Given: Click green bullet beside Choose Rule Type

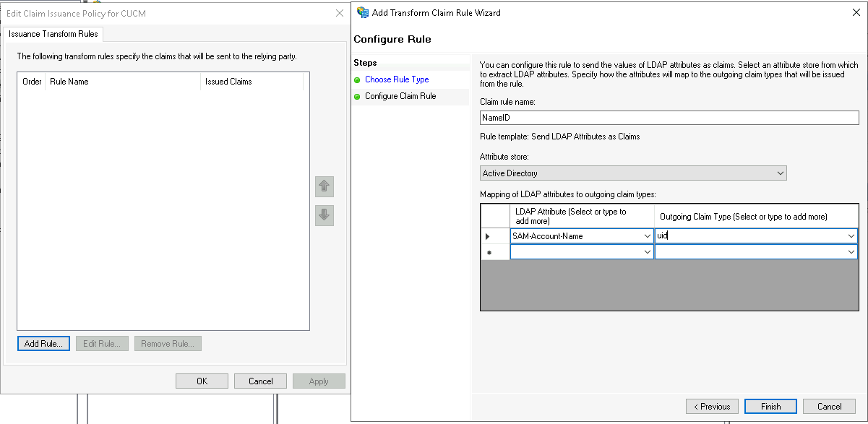Looking at the screenshot, I should 357,80.
